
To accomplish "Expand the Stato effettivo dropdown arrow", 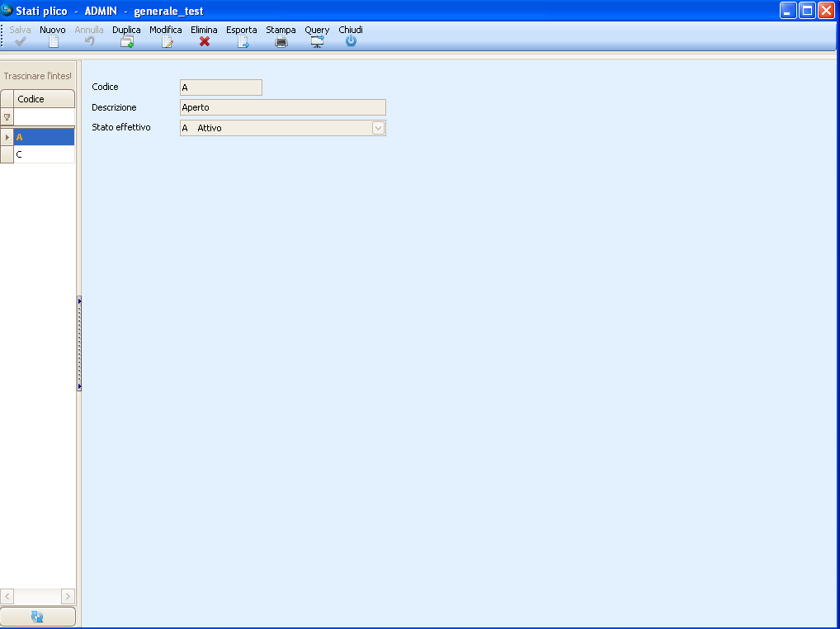I will point(378,128).
